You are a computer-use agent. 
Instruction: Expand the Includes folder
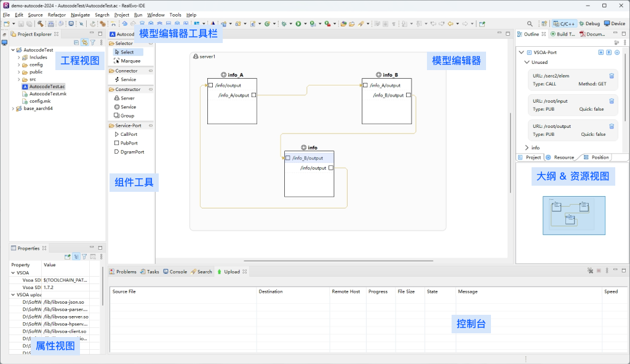[x=19, y=57]
